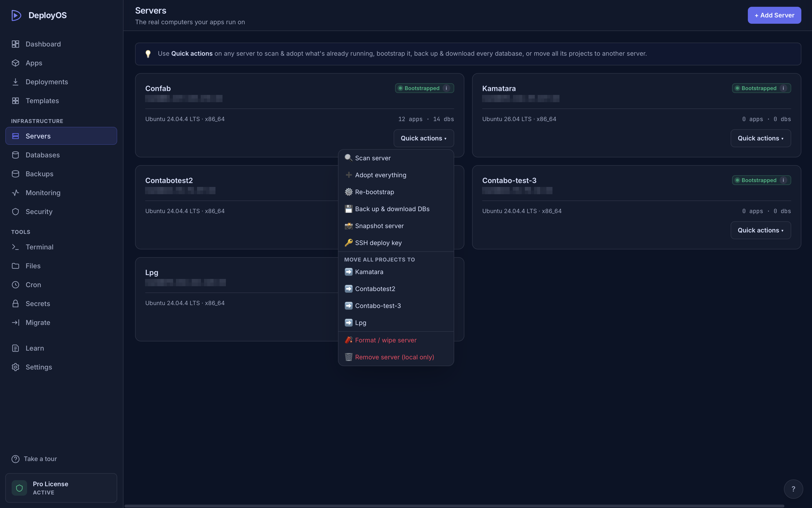This screenshot has width=812, height=508.
Task: Click the Lpg server card title
Action: point(152,272)
